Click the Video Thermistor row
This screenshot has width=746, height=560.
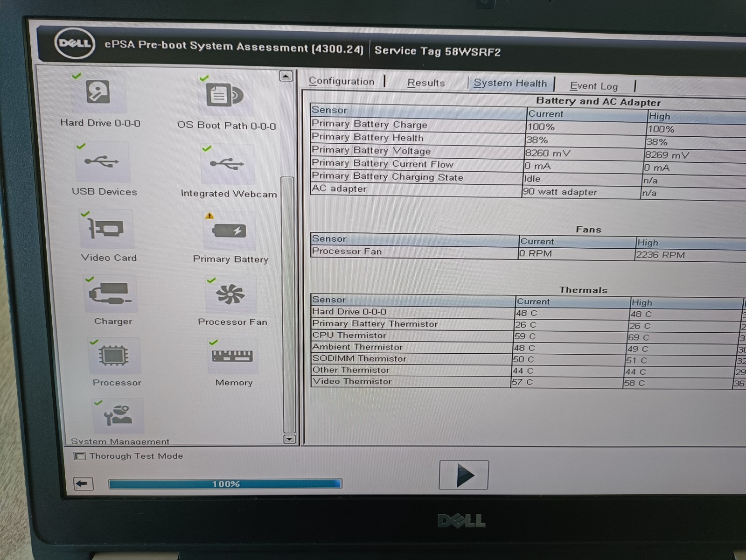[x=528, y=382]
